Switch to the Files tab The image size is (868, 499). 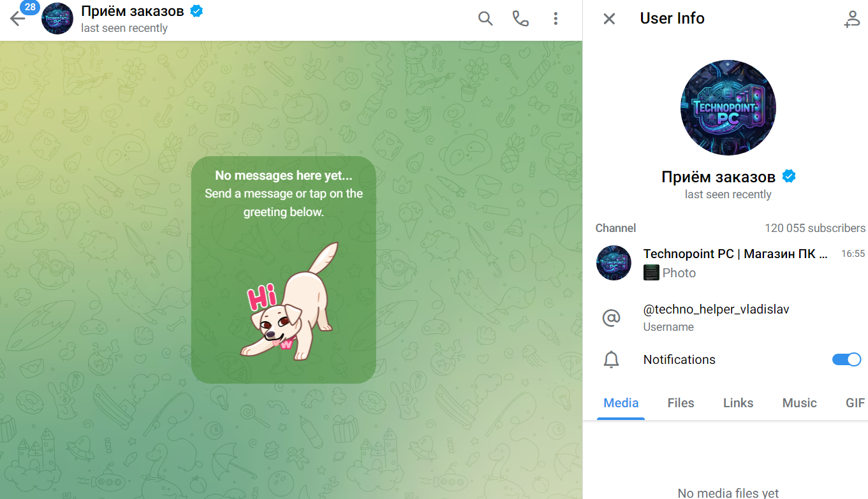click(x=680, y=403)
